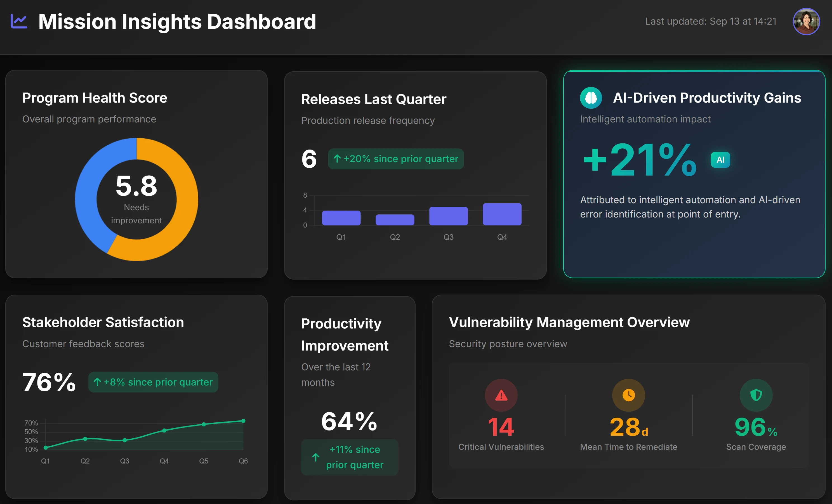Click the arrow icon in the +11% productivity badge
The width and height of the screenshot is (832, 504).
point(315,457)
